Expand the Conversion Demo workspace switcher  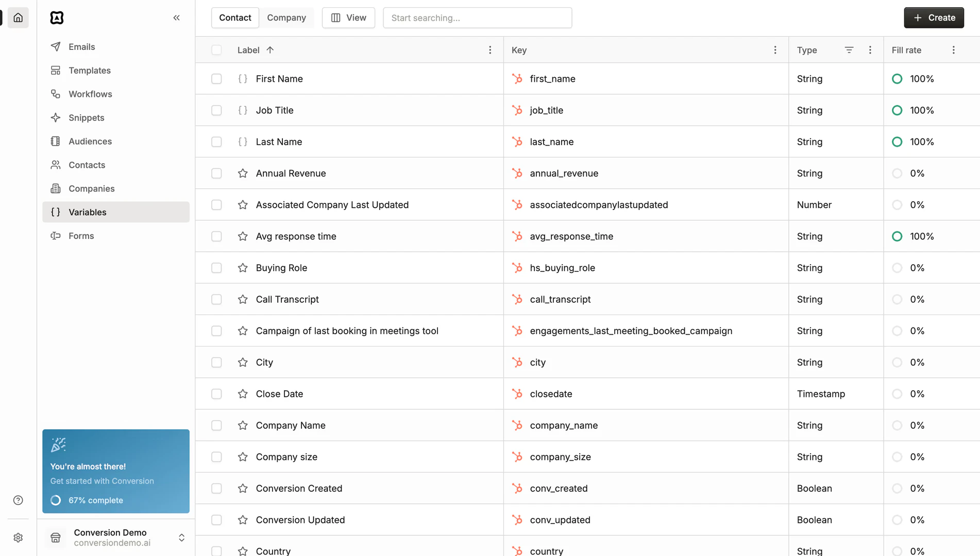(x=181, y=537)
